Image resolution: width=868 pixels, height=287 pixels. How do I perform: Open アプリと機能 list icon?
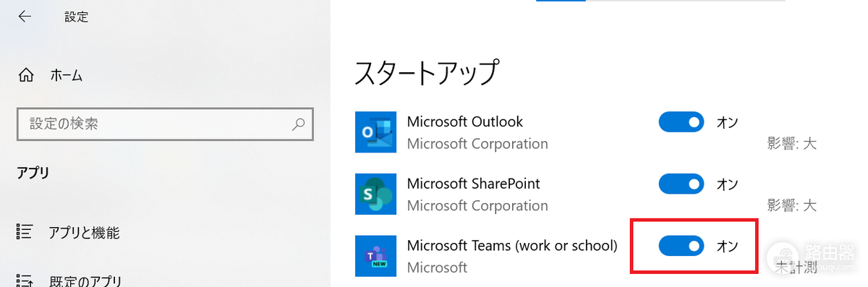tap(25, 233)
